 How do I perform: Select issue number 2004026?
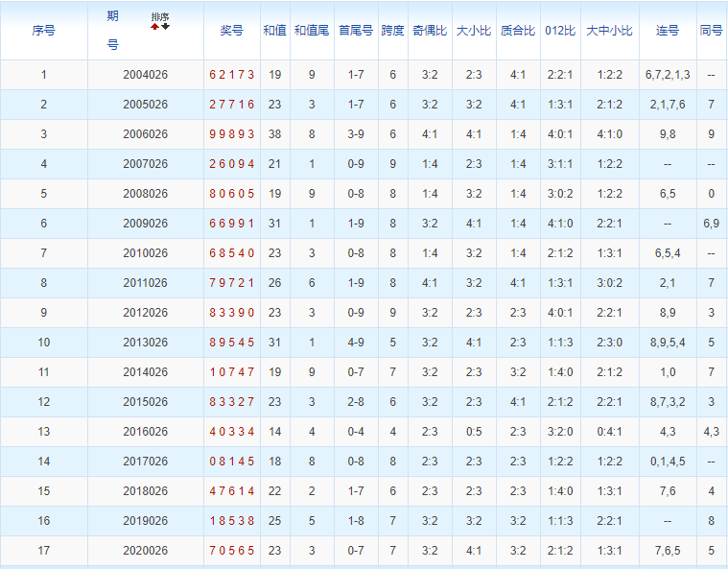146,75
